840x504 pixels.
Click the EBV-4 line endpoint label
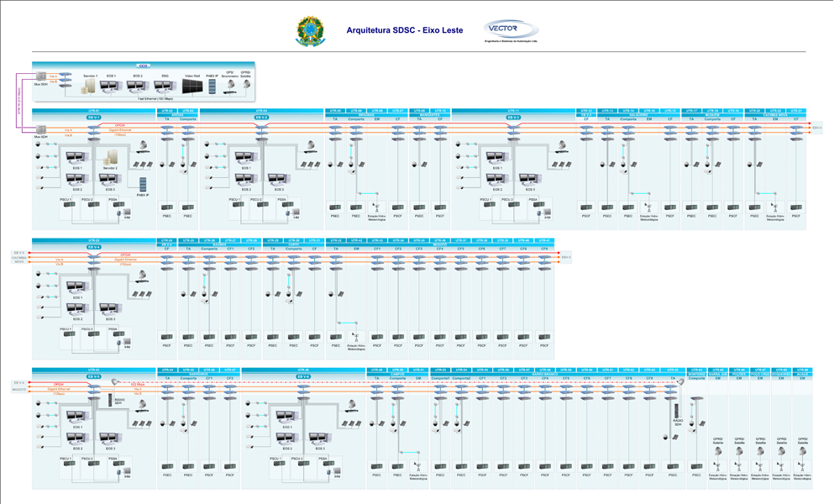coord(816,127)
